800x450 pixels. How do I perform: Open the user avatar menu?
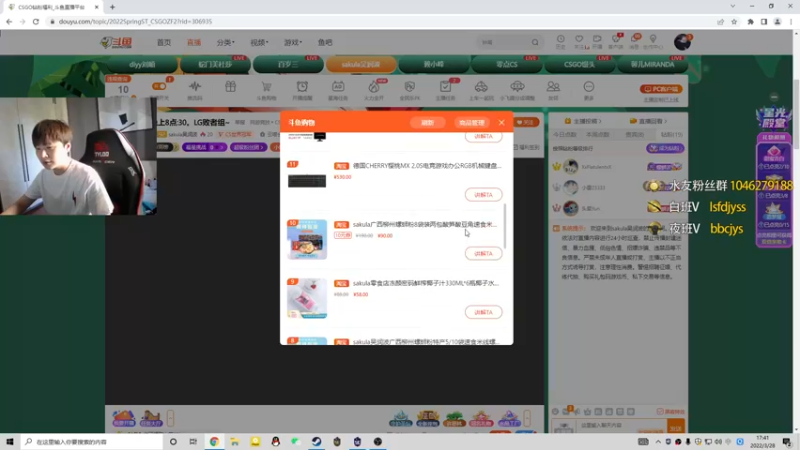[682, 42]
